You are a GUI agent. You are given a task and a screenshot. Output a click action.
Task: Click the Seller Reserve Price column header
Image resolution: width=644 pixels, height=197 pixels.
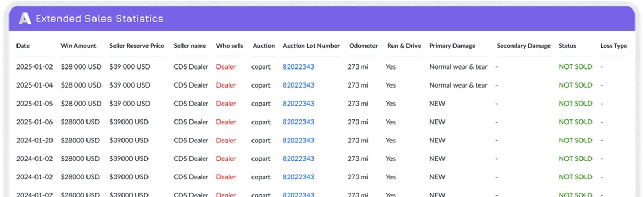[137, 46]
